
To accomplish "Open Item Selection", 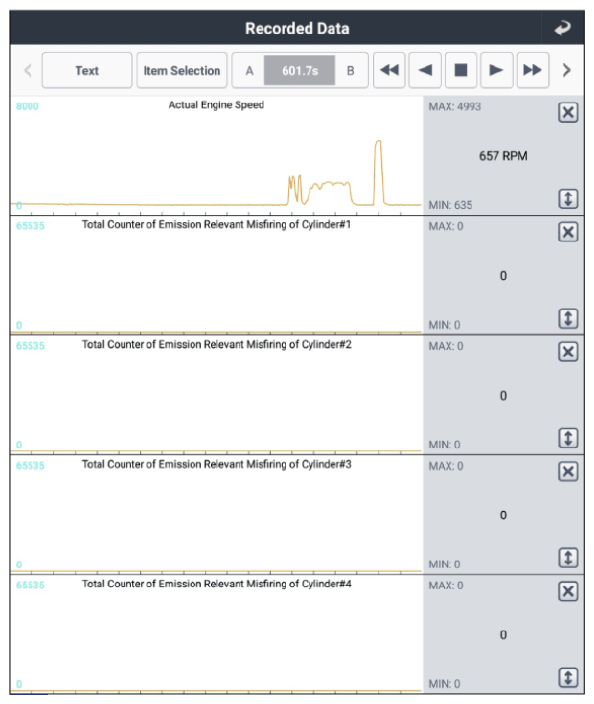I will click(x=182, y=70).
